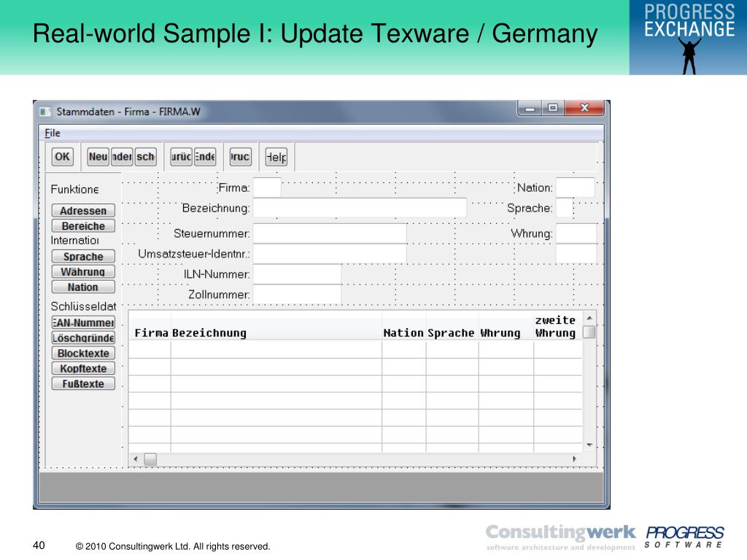Open Kopftexte key data
Image resolution: width=747 pixels, height=560 pixels.
coord(83,368)
